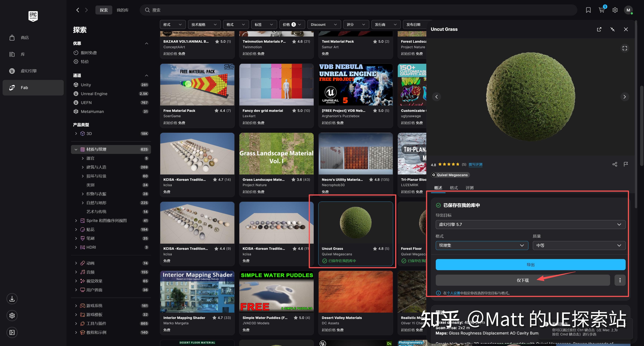Viewport: 644px width, 346px height.
Task: Open the downloads panel at bottom left
Action: tap(12, 299)
